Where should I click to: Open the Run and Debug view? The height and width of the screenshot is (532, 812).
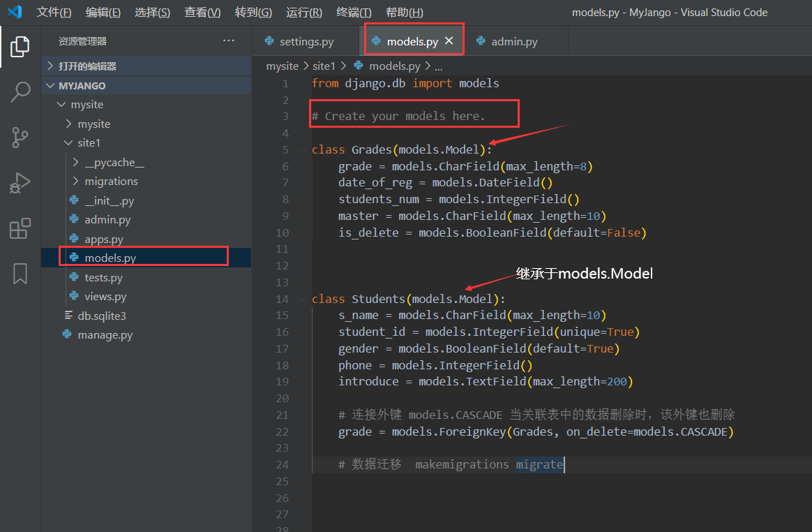click(x=20, y=183)
